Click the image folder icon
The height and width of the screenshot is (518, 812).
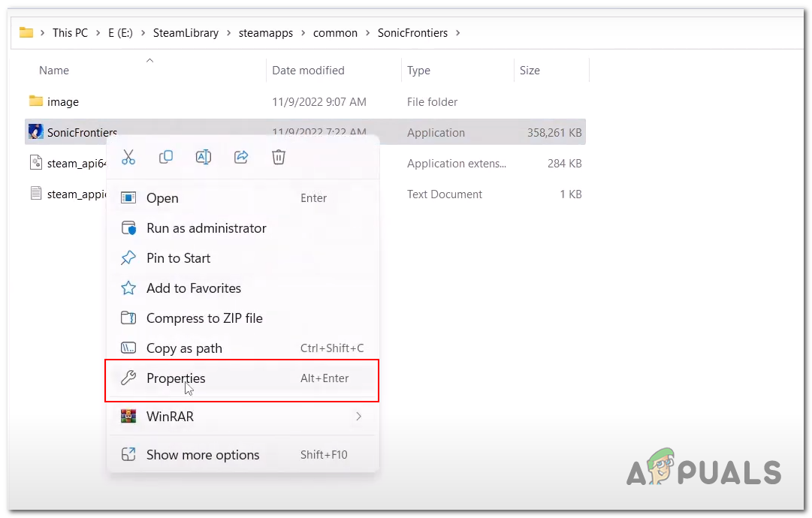point(36,101)
